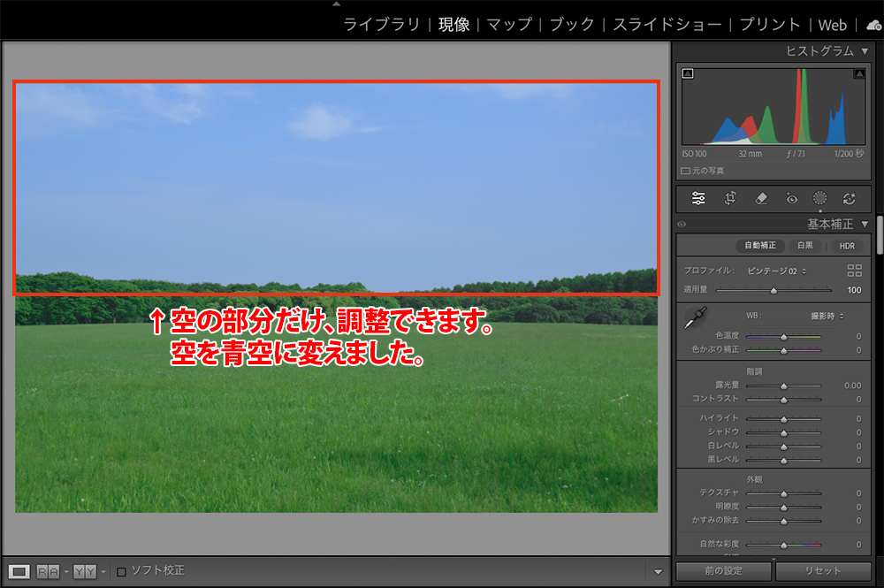Click the loupe view icon in bottom toolbar

click(20, 571)
